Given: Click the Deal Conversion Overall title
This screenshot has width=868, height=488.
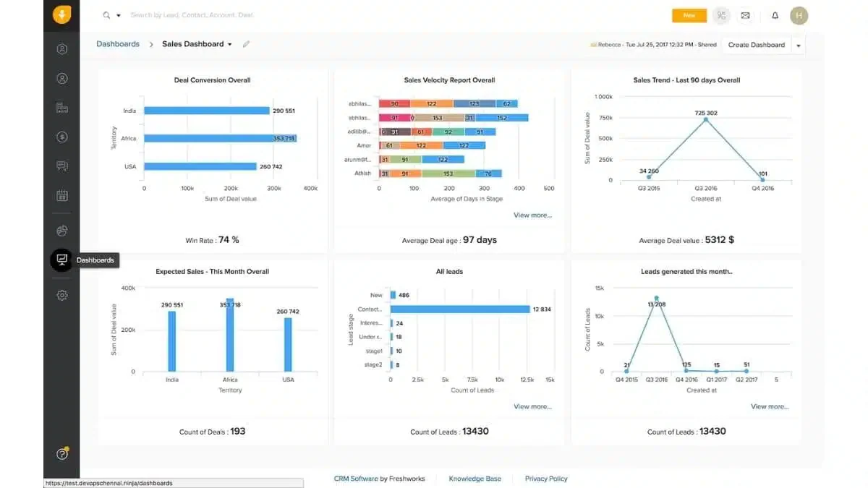Looking at the screenshot, I should 212,80.
